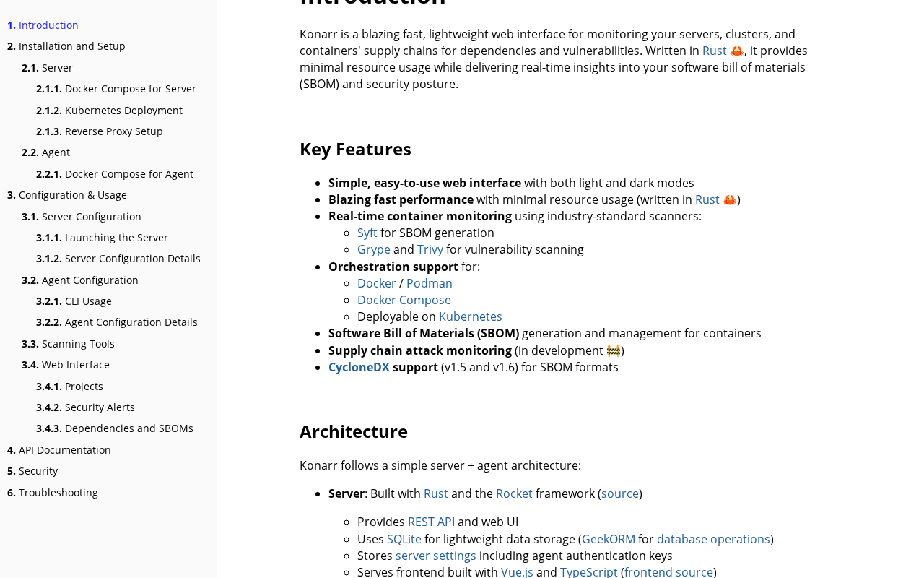This screenshot has height=578, width=924.
Task: Open the Troubleshooting chapter
Action: (58, 493)
